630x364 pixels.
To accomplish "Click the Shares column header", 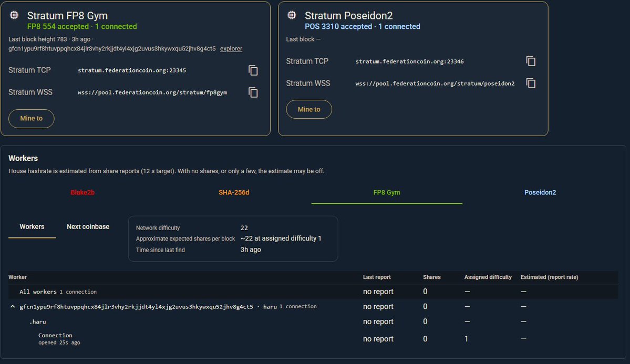I will point(432,277).
